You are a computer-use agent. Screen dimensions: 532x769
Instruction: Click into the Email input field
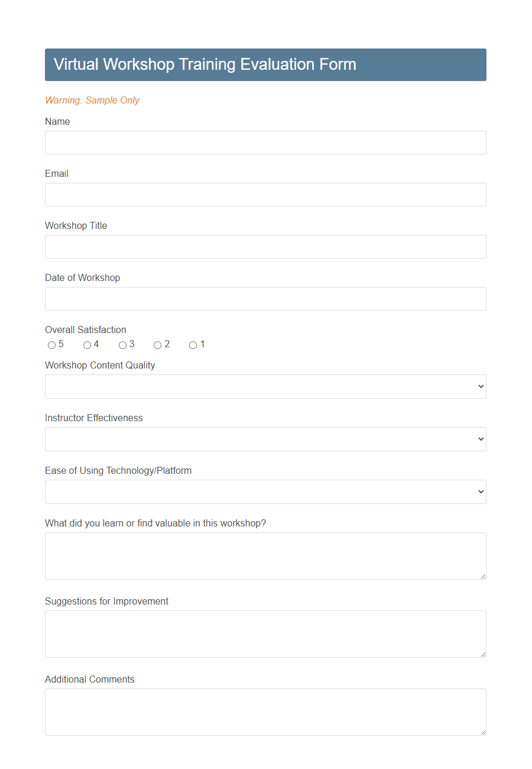click(x=265, y=195)
